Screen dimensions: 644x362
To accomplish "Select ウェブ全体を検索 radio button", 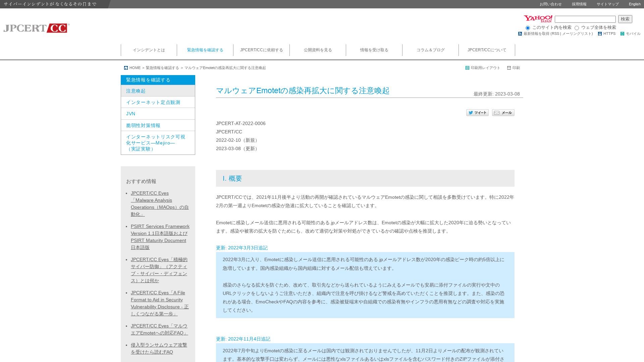I will tap(577, 28).
